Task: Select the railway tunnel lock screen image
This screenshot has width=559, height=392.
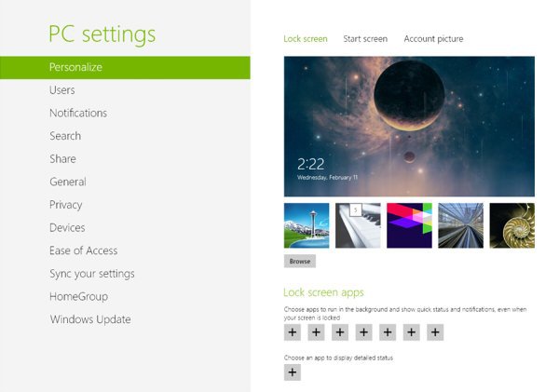Action: [x=460, y=225]
